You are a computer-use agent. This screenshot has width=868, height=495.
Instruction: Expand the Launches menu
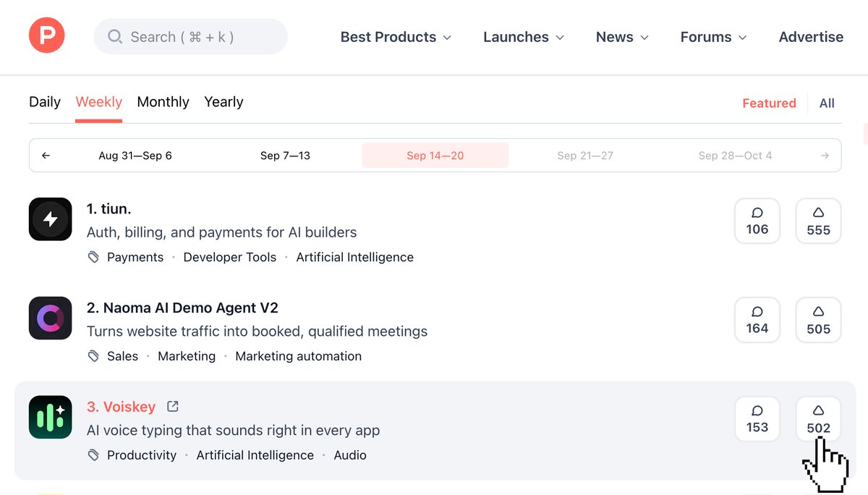pos(524,37)
